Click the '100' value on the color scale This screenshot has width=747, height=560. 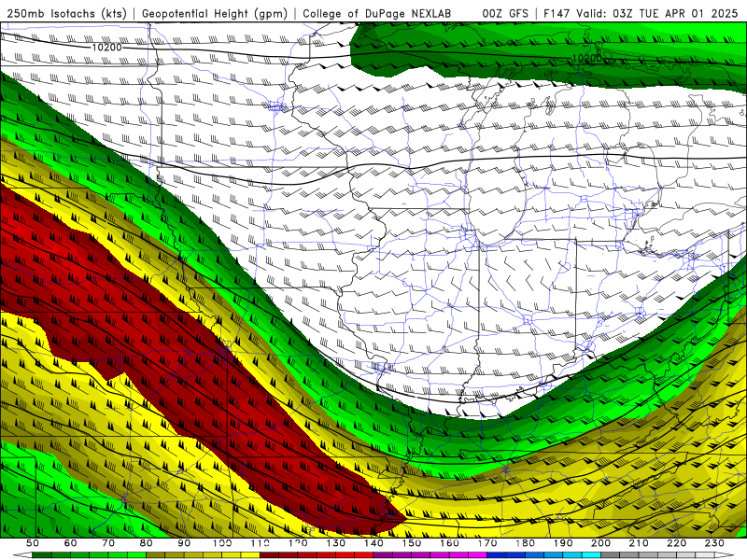coord(222,543)
